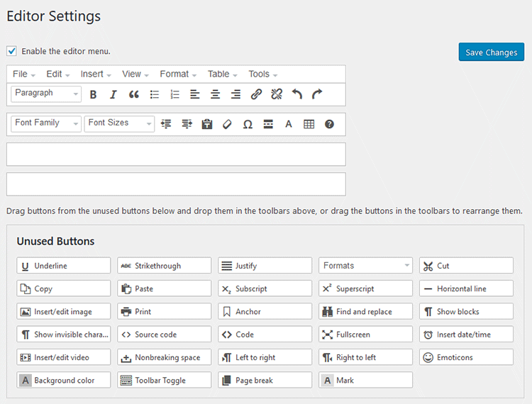
Task: Click the Read more tag icon
Action: 268,124
